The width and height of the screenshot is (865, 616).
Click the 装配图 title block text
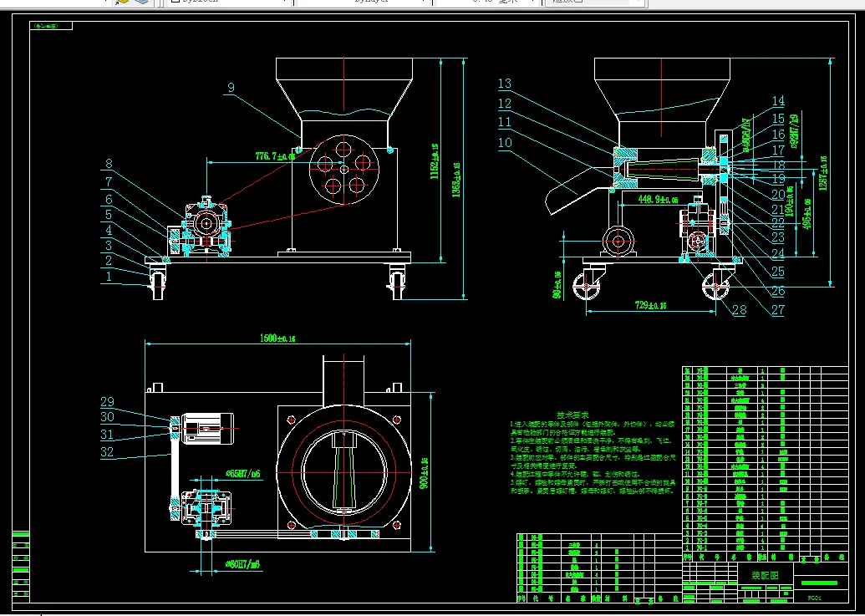coord(766,575)
